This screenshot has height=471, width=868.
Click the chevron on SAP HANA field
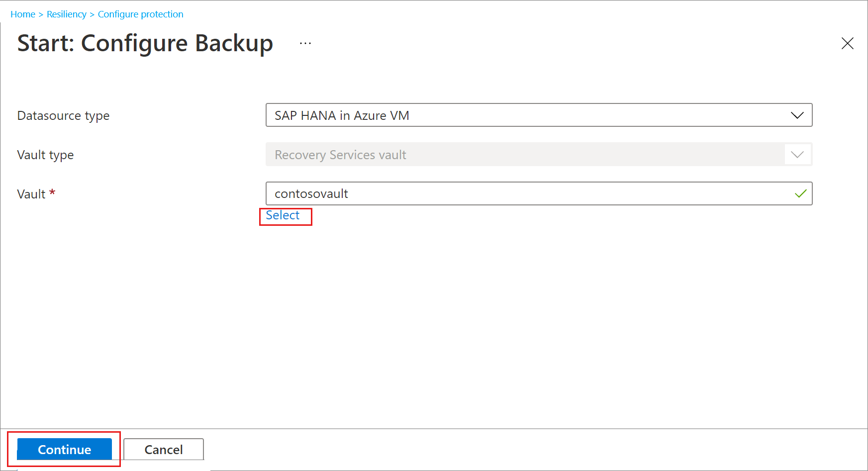tap(797, 115)
